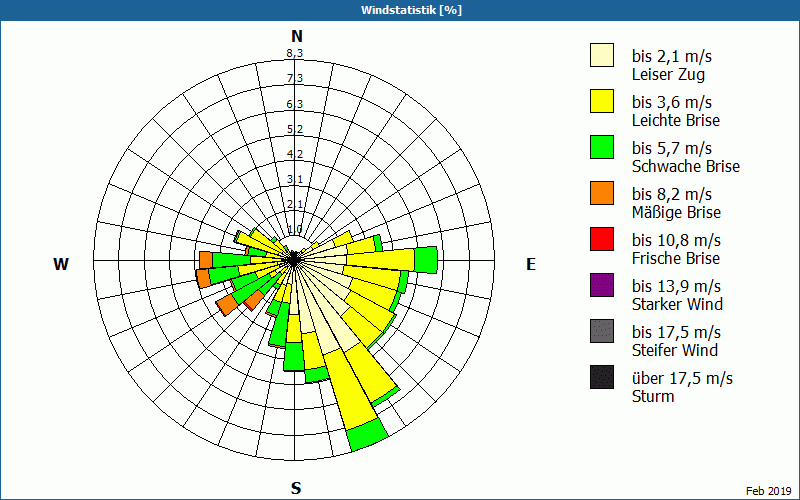This screenshot has width=800, height=500.
Task: Click the 'Windstatistik [%]' title text
Action: click(411, 10)
